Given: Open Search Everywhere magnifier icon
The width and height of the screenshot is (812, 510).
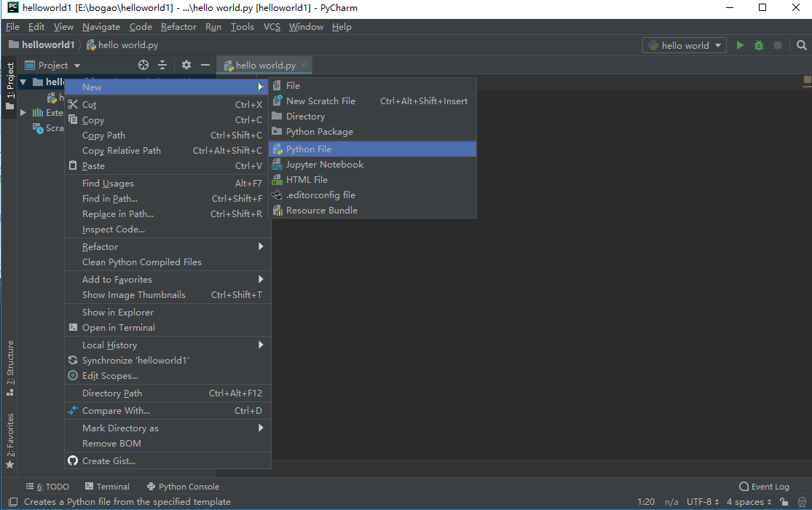Looking at the screenshot, I should point(801,46).
